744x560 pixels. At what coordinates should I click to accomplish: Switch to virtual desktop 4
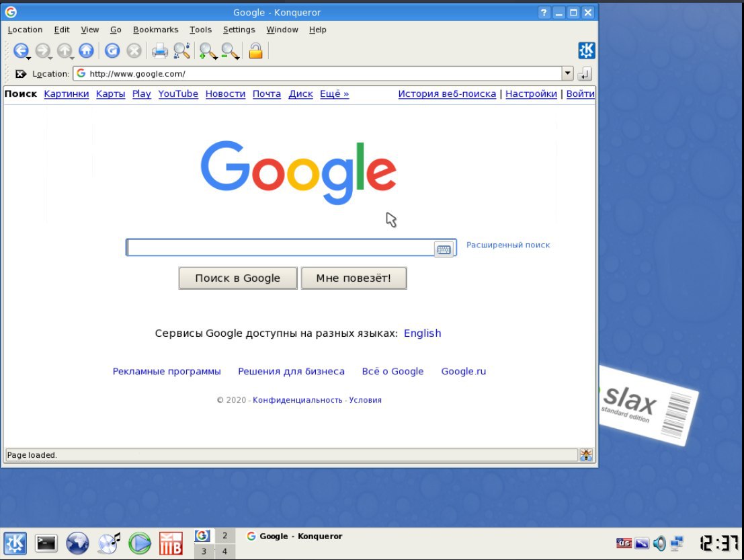coord(225,551)
